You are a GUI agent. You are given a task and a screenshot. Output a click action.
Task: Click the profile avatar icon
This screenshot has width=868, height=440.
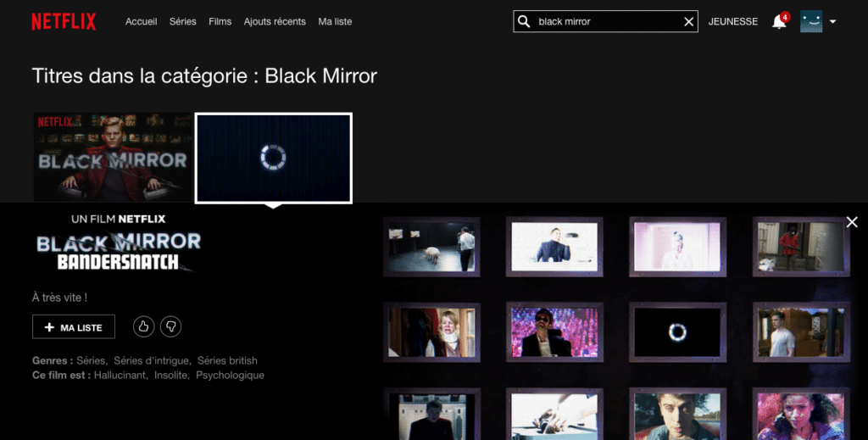tap(811, 21)
